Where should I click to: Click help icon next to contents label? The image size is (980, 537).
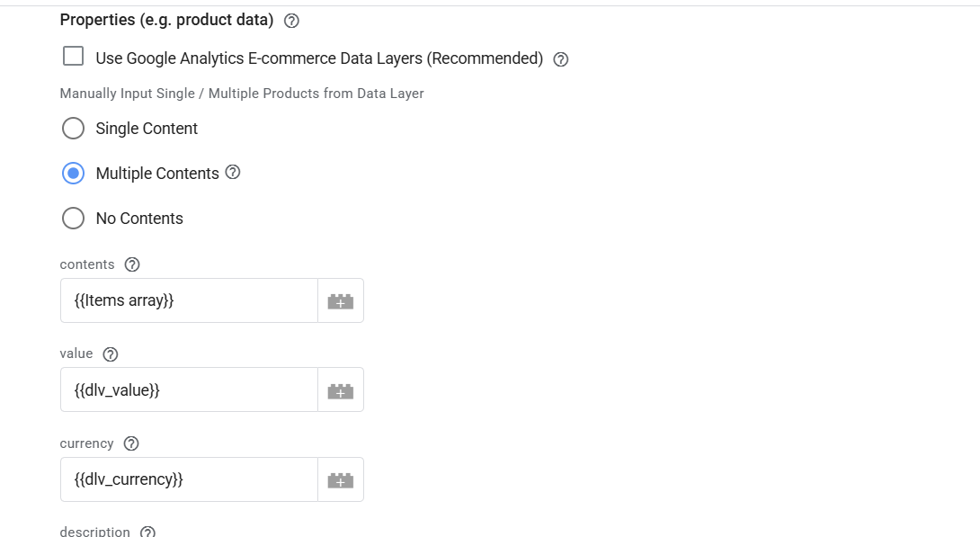click(132, 264)
